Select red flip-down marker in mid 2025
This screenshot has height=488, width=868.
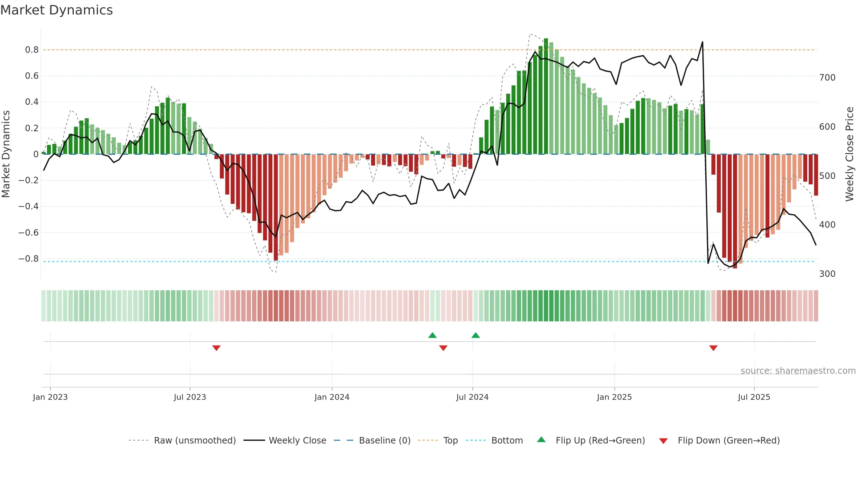click(x=713, y=348)
